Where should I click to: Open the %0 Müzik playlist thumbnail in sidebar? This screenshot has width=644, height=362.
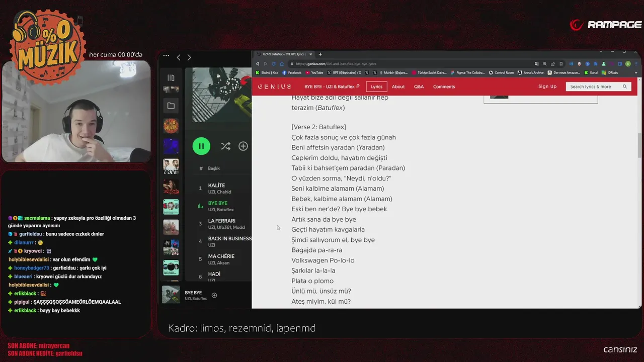171,126
